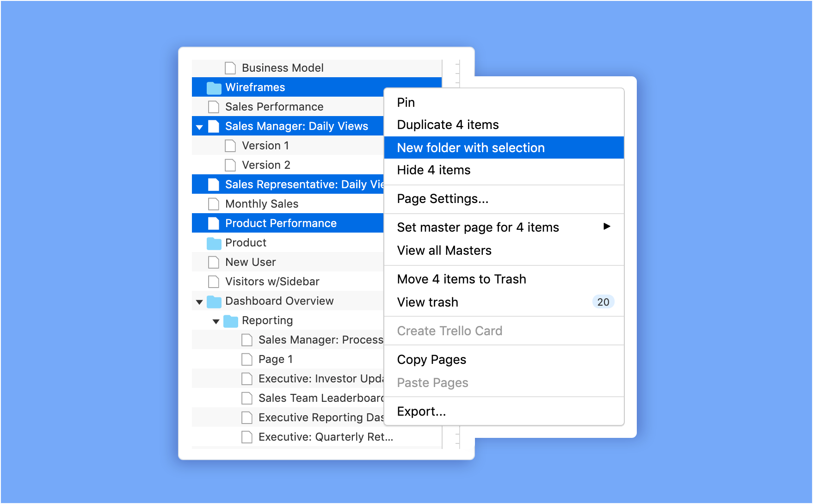Choose Pin from the context menu
This screenshot has width=813, height=504.
pos(504,102)
